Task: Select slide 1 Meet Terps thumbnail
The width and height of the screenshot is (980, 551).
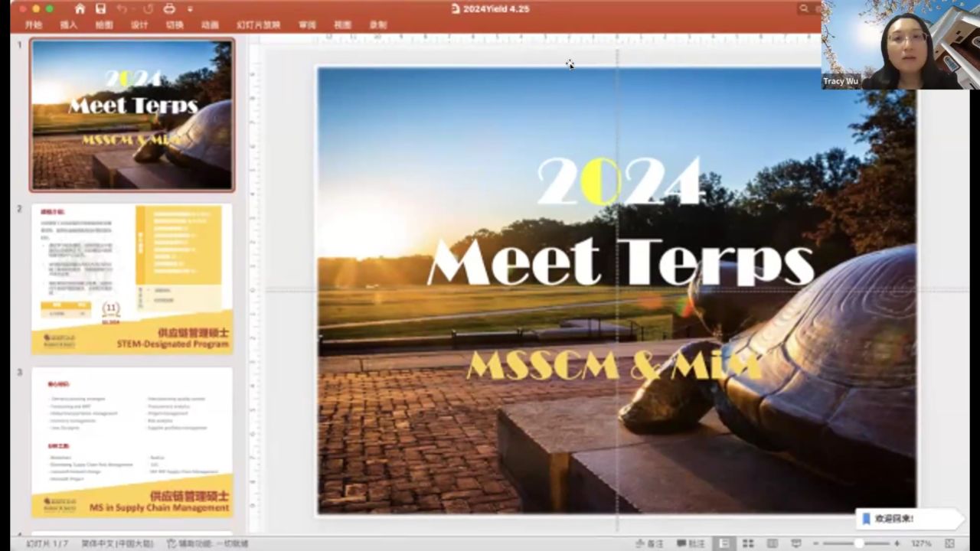Action: pyautogui.click(x=132, y=114)
